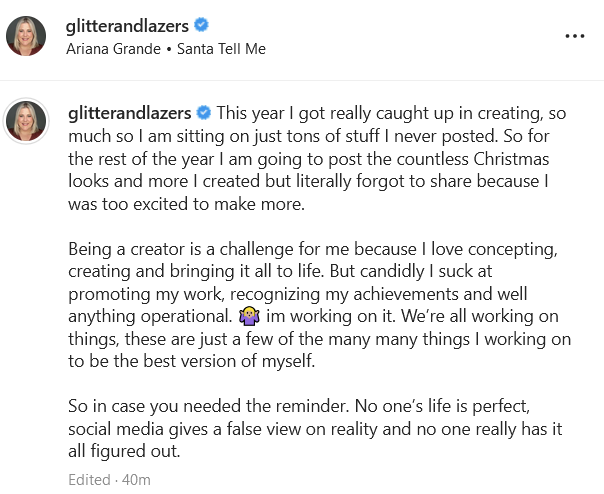This screenshot has width=604, height=494.
Task: Click the header profile picture of glitterandlazers
Action: pos(26,36)
